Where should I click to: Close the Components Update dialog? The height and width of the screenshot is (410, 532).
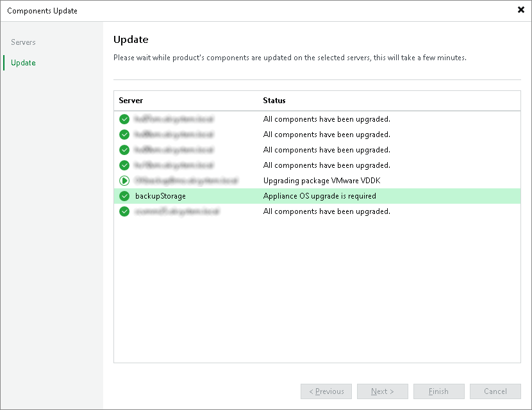coord(521,10)
